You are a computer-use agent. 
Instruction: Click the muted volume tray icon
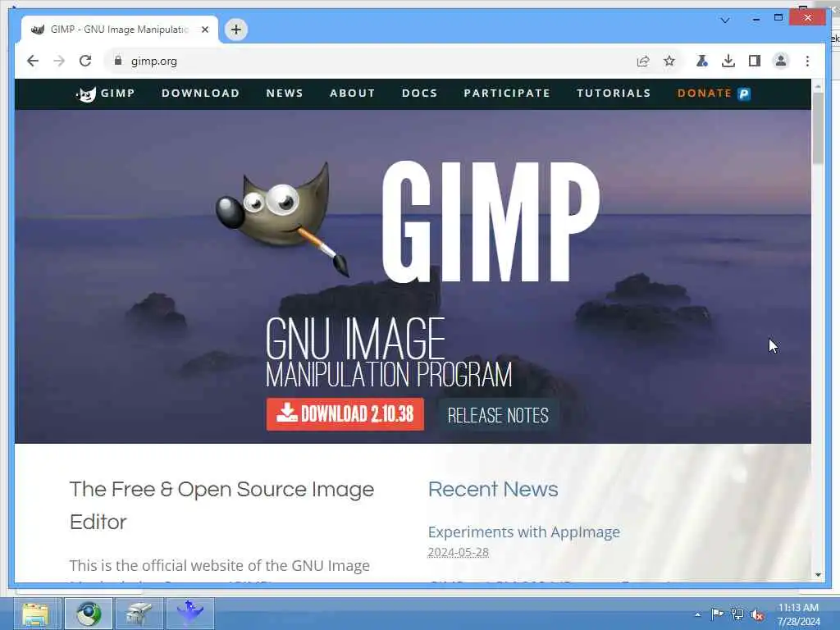coord(757,615)
